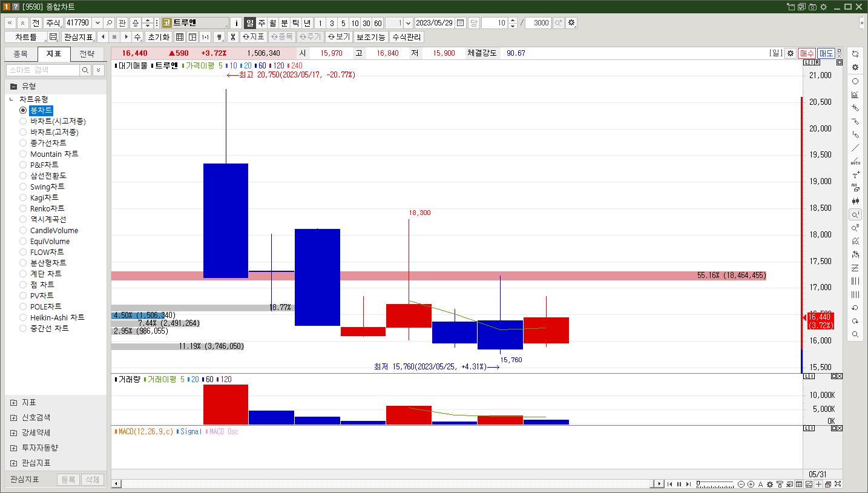Click zoom in plus circle at bottom
This screenshot has width=868, height=493.
coord(751,484)
